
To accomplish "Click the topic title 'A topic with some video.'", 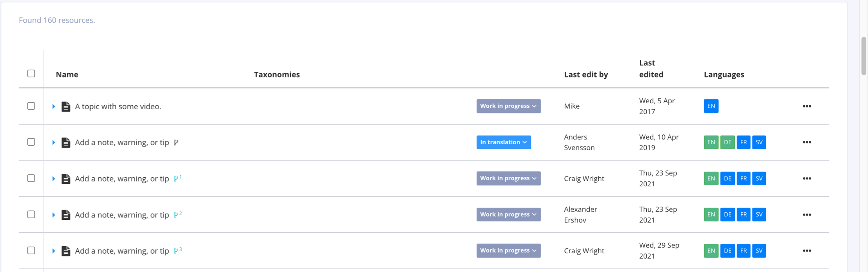I will [x=118, y=106].
